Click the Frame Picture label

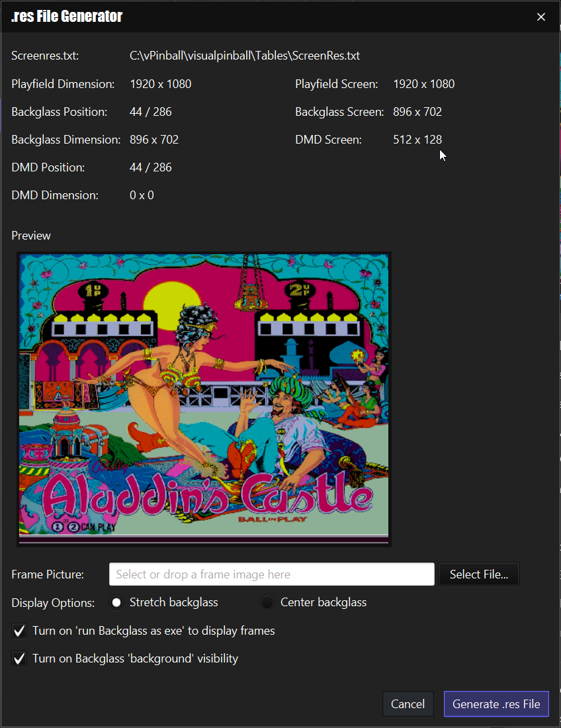48,574
